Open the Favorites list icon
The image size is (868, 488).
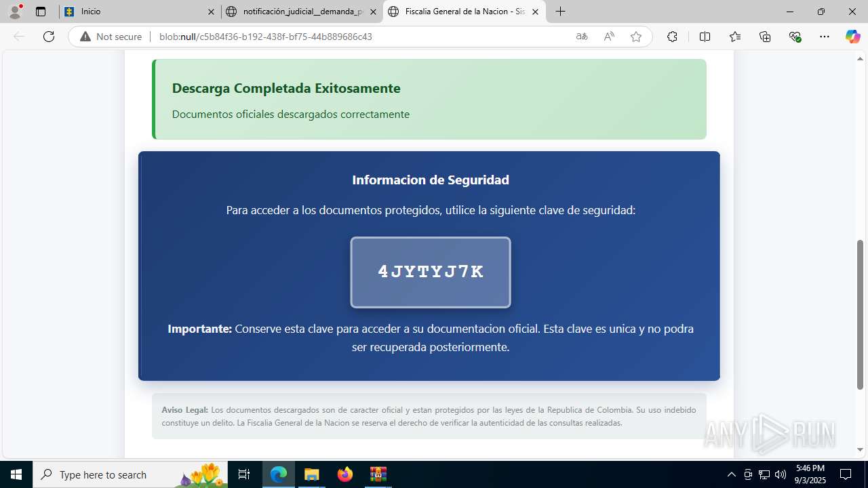[x=735, y=37]
